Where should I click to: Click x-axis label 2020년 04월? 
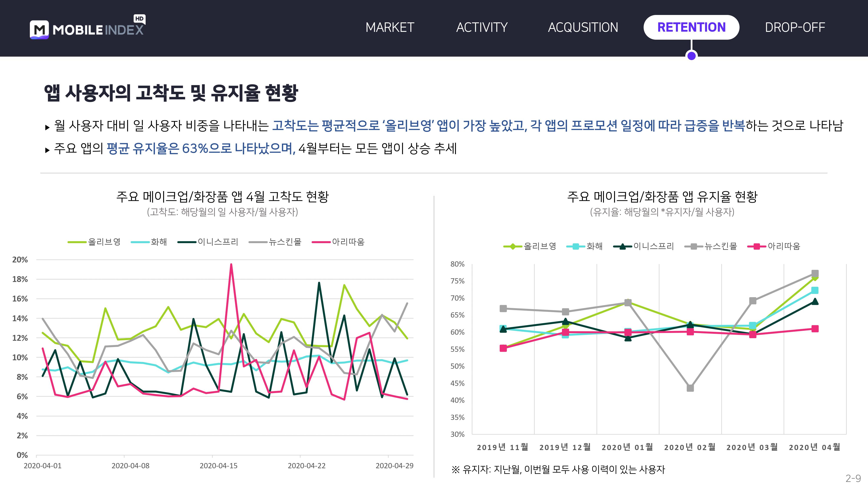tap(814, 447)
